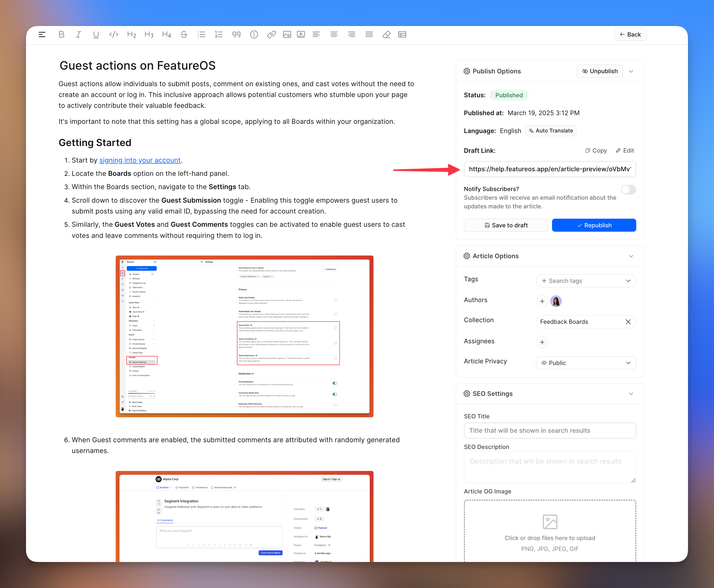Viewport: 714px width, 588px height.
Task: Insert image from toolbar
Action: click(287, 35)
